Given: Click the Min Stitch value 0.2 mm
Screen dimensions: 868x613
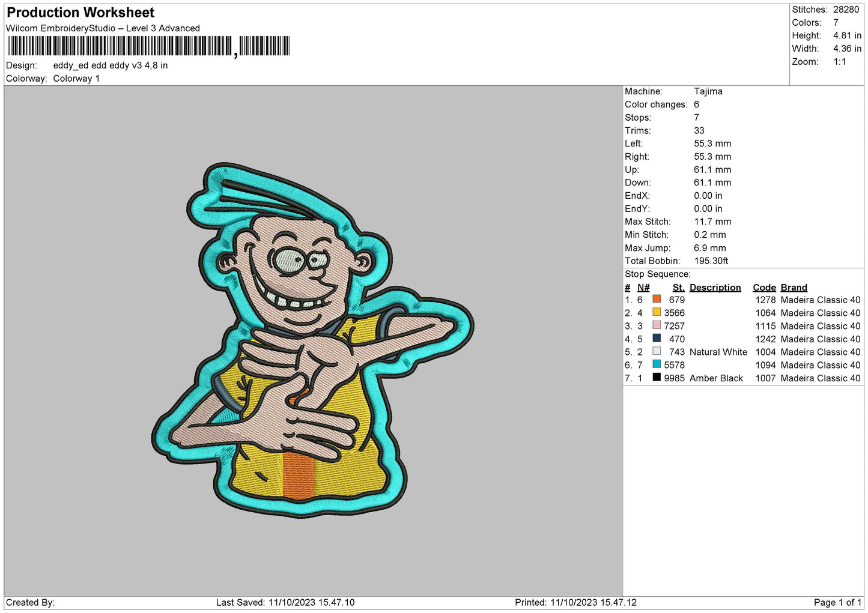Looking at the screenshot, I should (710, 235).
